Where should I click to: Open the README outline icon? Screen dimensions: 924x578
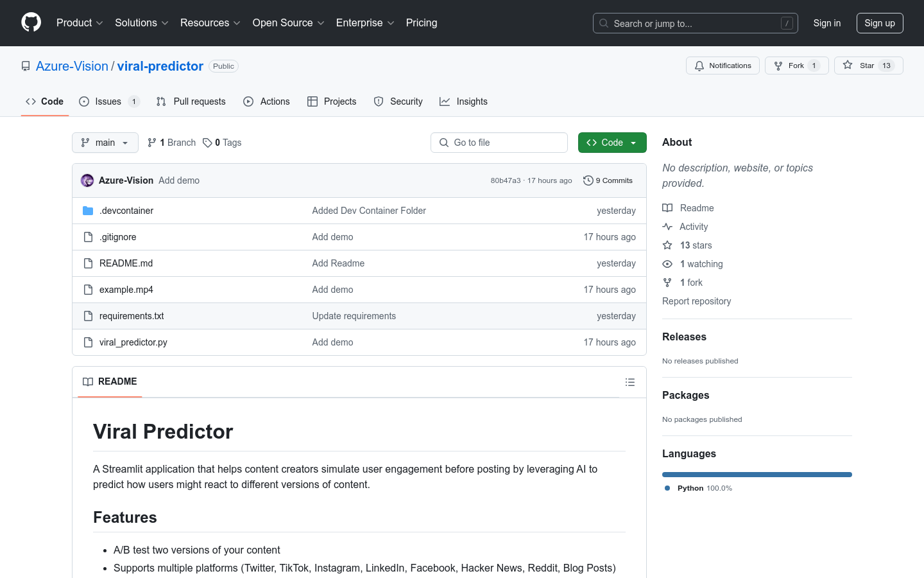(629, 382)
